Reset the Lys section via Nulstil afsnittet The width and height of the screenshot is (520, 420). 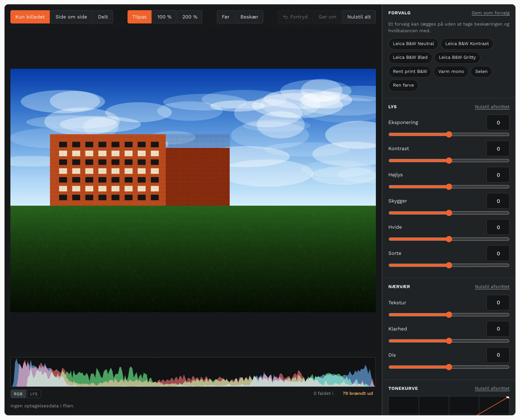tap(492, 107)
